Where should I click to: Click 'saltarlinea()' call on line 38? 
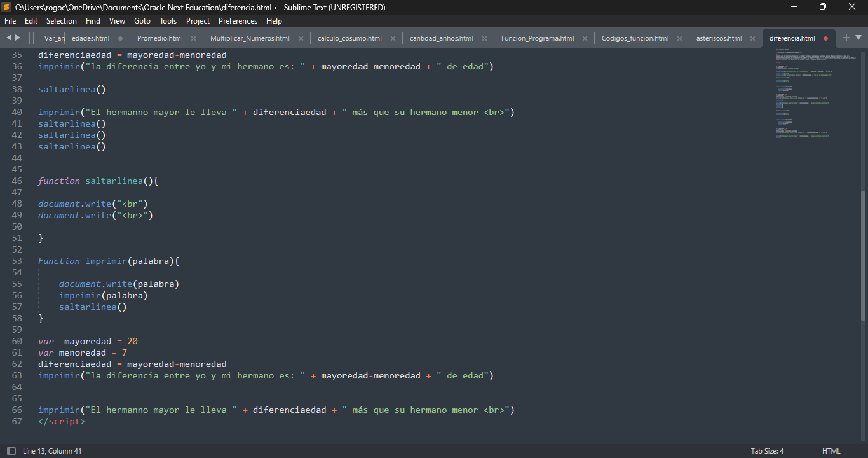pyautogui.click(x=72, y=89)
